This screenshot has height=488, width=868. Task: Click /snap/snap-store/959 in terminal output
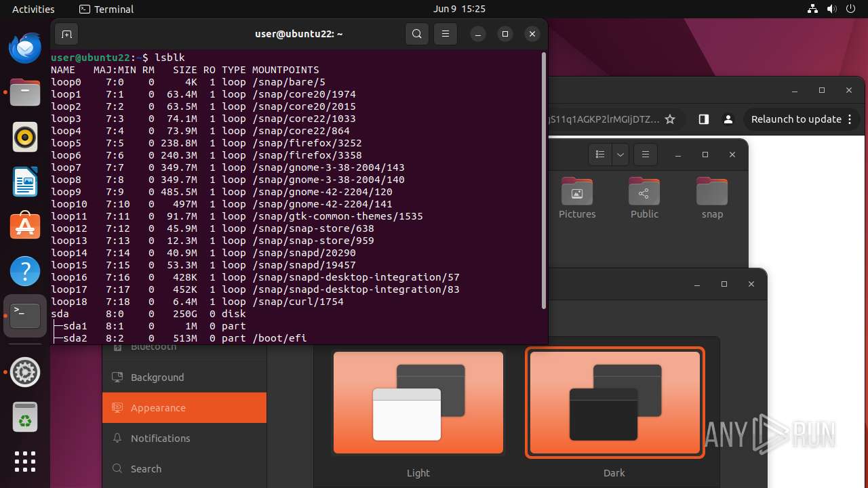point(313,241)
